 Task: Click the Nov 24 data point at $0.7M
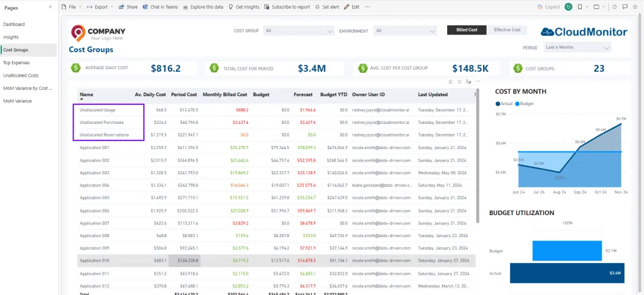[x=621, y=123]
